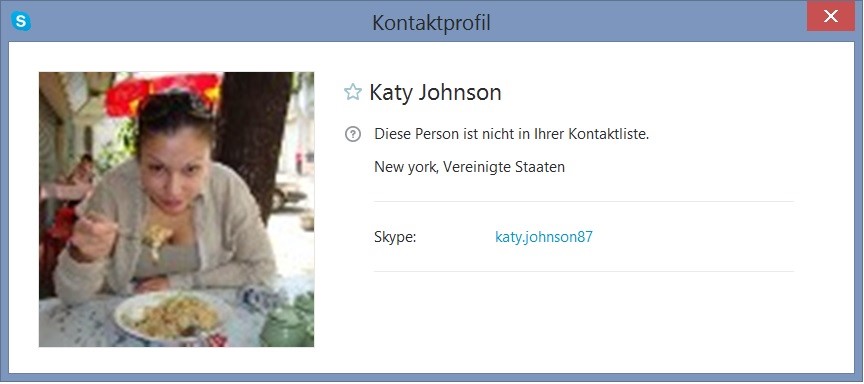864x384 pixels.
Task: Select the name text Katy Johnson
Action: click(435, 92)
